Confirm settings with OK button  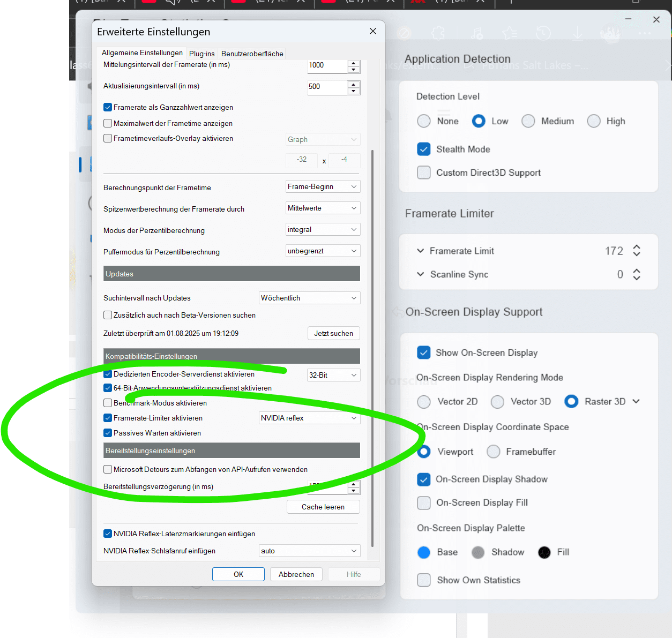click(238, 574)
